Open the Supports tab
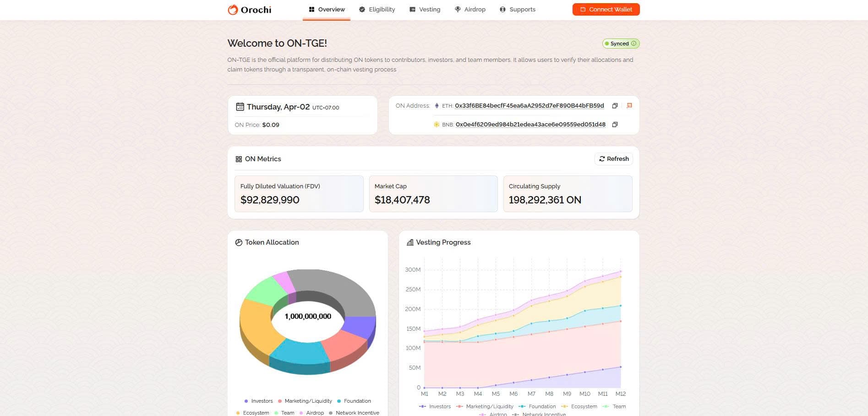 pyautogui.click(x=518, y=10)
